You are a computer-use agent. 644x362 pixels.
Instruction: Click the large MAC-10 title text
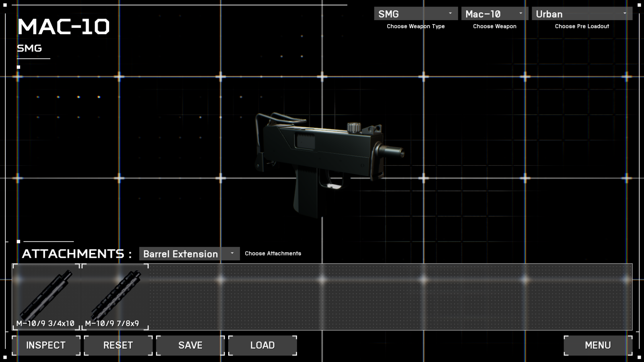[x=64, y=27]
